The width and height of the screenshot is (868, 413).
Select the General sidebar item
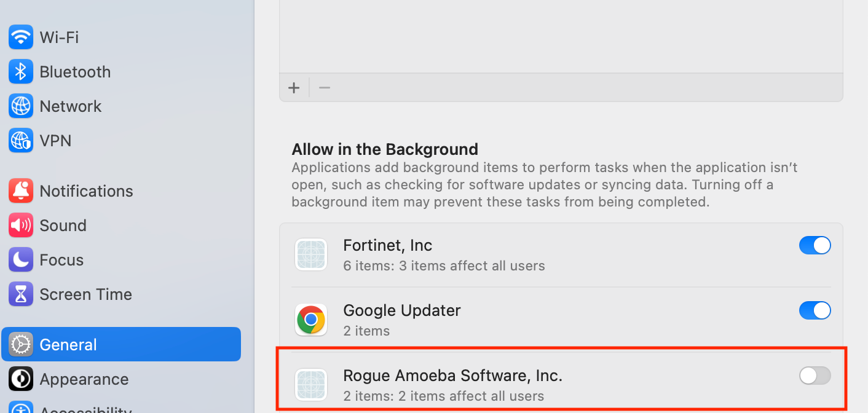(x=121, y=344)
